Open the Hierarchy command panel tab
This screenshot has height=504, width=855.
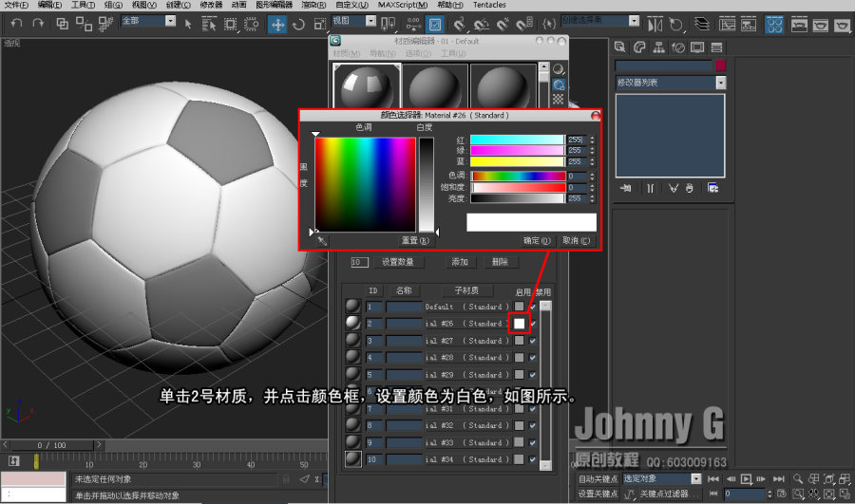point(658,47)
